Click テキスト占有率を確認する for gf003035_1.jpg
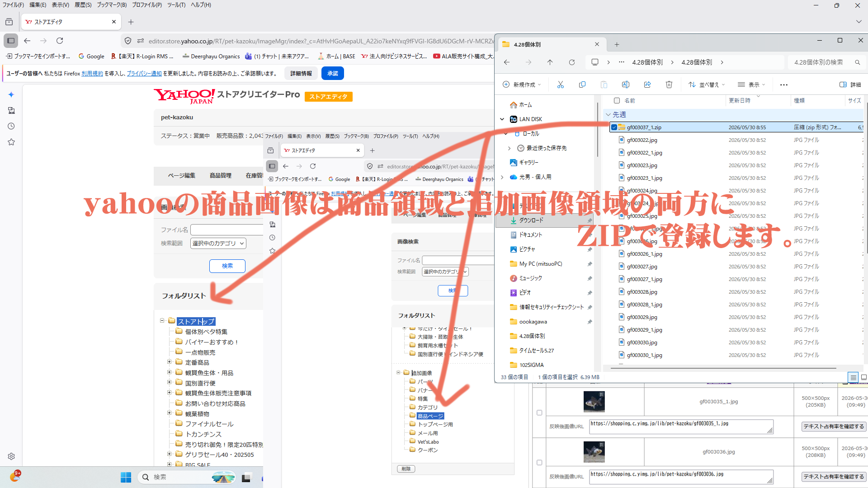This screenshot has width=868, height=488. [x=834, y=426]
